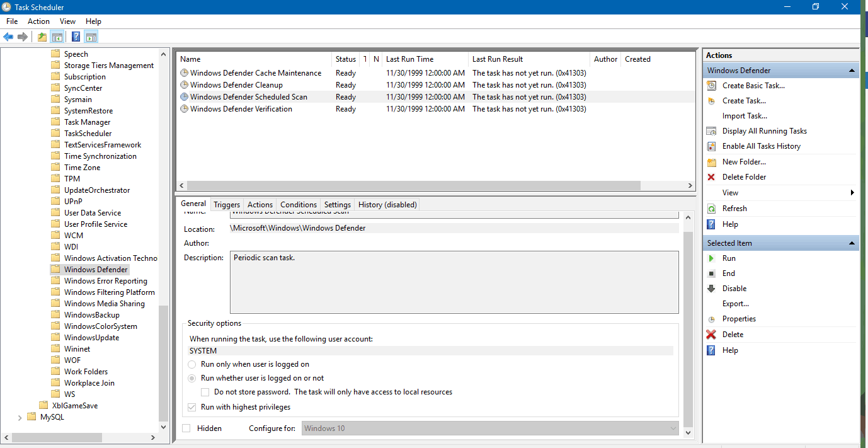
Task: Open the File menu
Action: [x=12, y=21]
